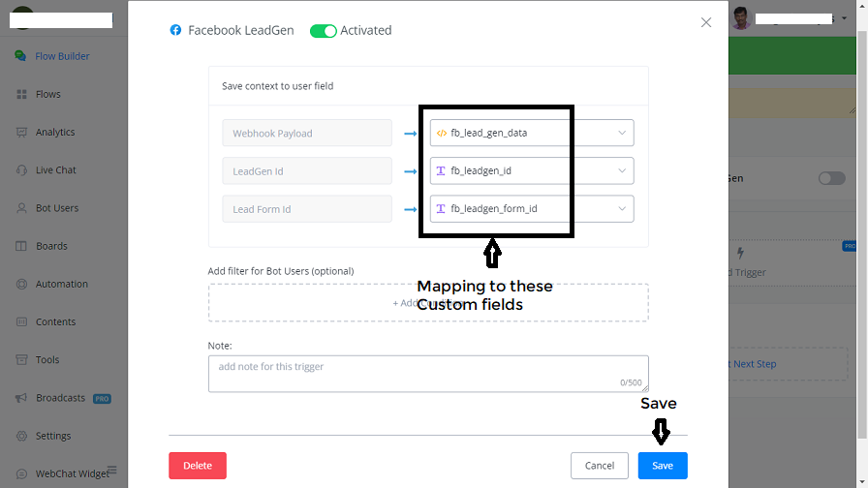The height and width of the screenshot is (488, 868).
Task: Click the Broadcasts megaphone icon
Action: click(21, 398)
